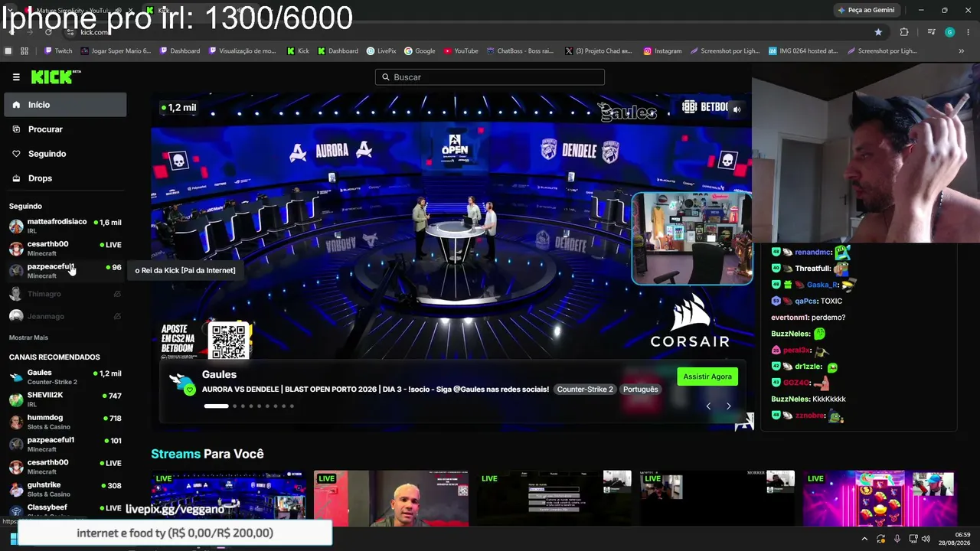980x551 pixels.
Task: Open the YouTube bookmark
Action: (461, 51)
